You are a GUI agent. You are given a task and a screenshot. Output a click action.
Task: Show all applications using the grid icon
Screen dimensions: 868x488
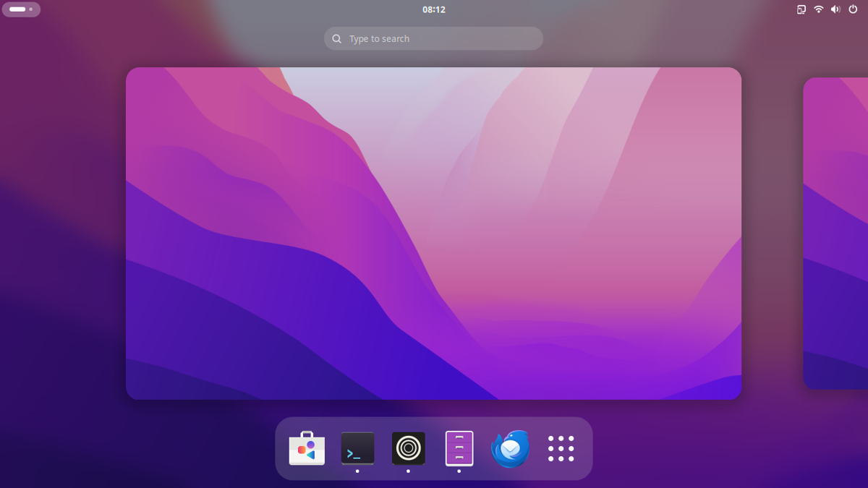click(561, 448)
